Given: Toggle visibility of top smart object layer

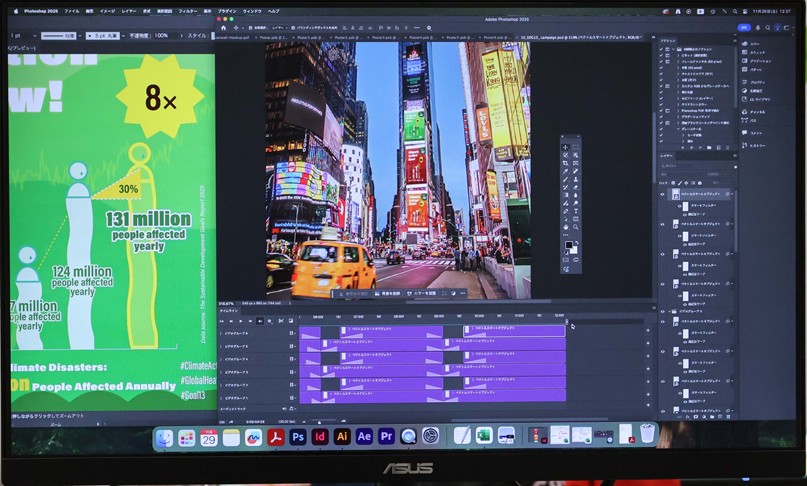Looking at the screenshot, I should coord(663,194).
